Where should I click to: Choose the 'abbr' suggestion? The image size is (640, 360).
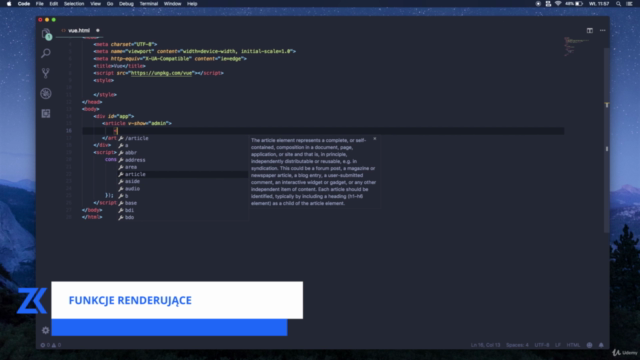point(183,153)
